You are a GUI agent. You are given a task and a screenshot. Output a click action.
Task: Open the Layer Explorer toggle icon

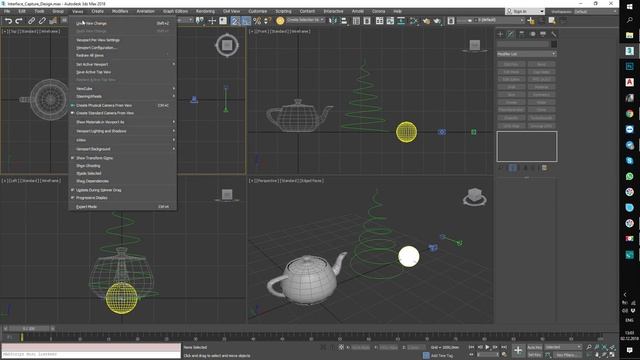point(367,20)
